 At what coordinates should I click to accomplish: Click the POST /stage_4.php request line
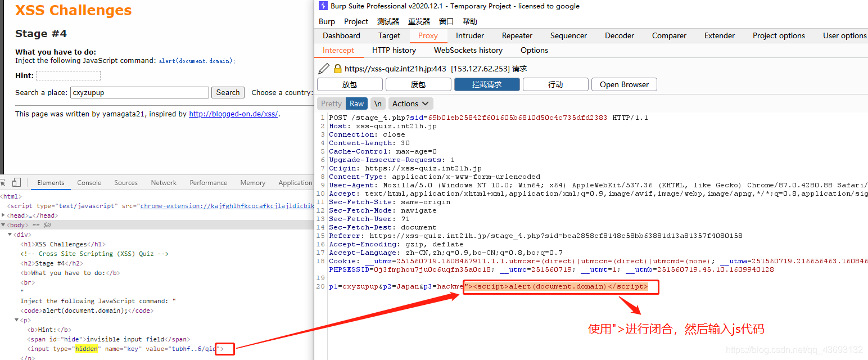click(x=488, y=118)
